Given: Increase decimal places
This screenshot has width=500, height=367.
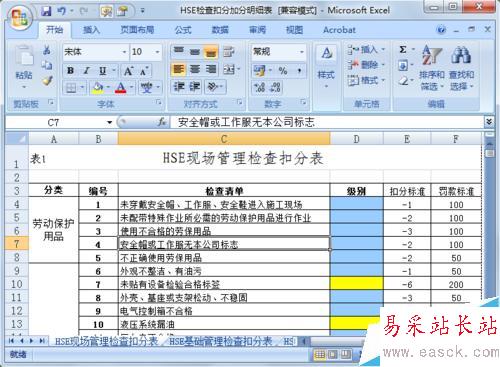Looking at the screenshot, I should [x=259, y=88].
